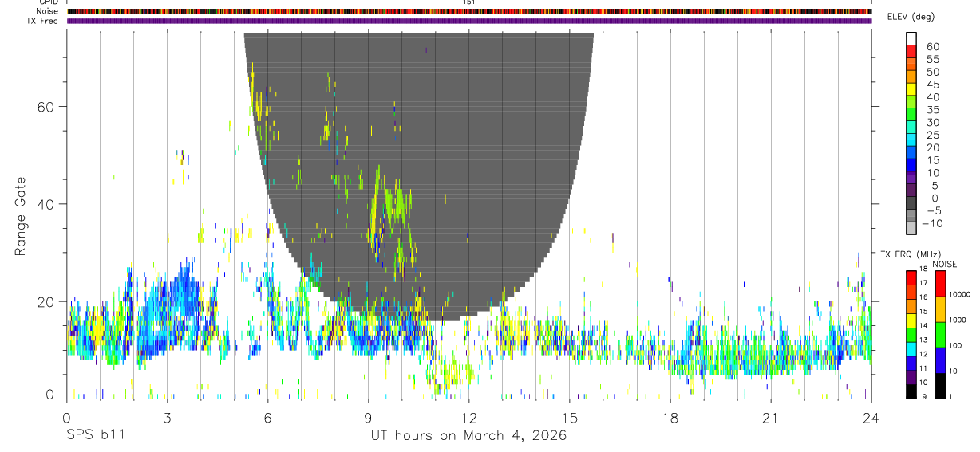This screenshot has width=980, height=452.
Task: Click the '9' UT hour tick label
Action: point(368,418)
